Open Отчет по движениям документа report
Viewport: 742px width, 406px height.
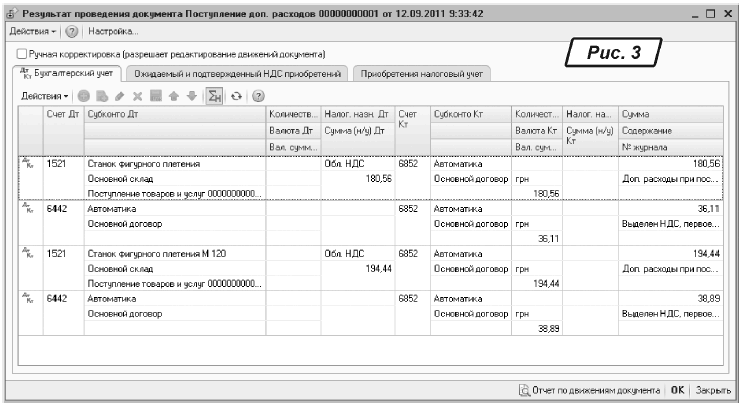(x=592, y=387)
